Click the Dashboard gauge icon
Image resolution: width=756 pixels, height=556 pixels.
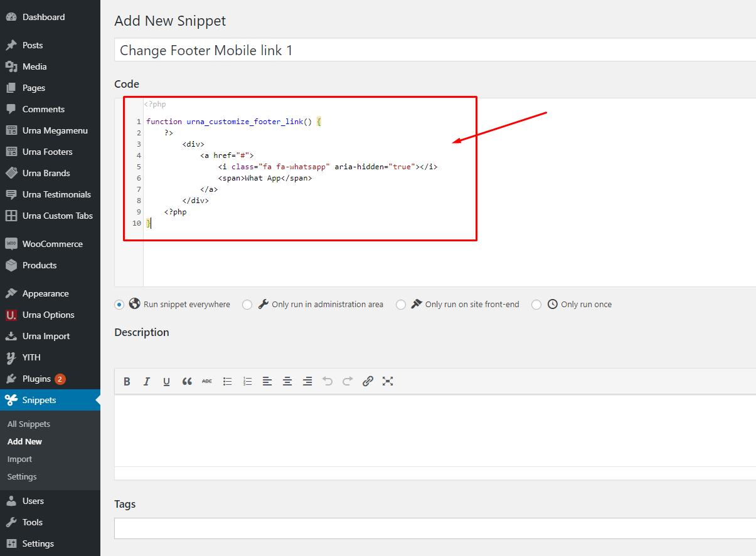(11, 17)
